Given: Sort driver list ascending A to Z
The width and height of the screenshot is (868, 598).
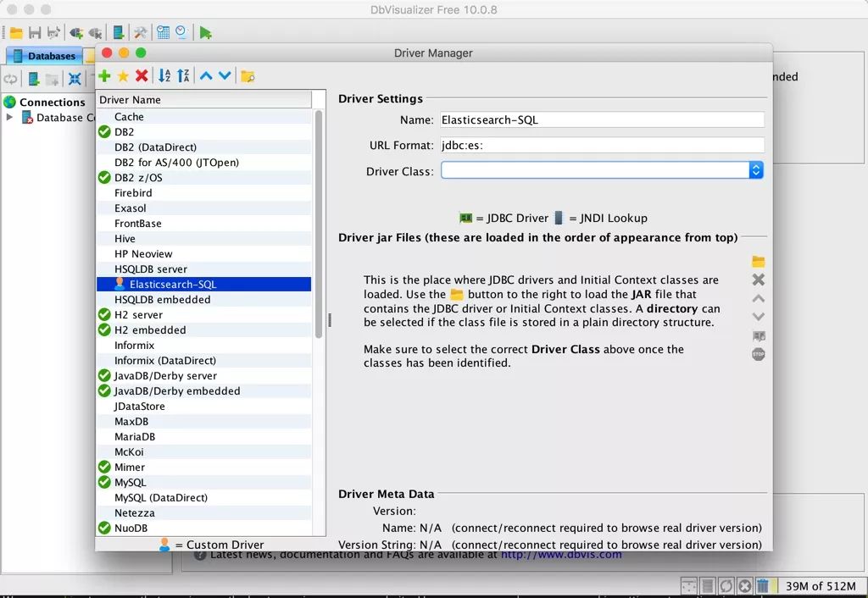Looking at the screenshot, I should click(164, 76).
